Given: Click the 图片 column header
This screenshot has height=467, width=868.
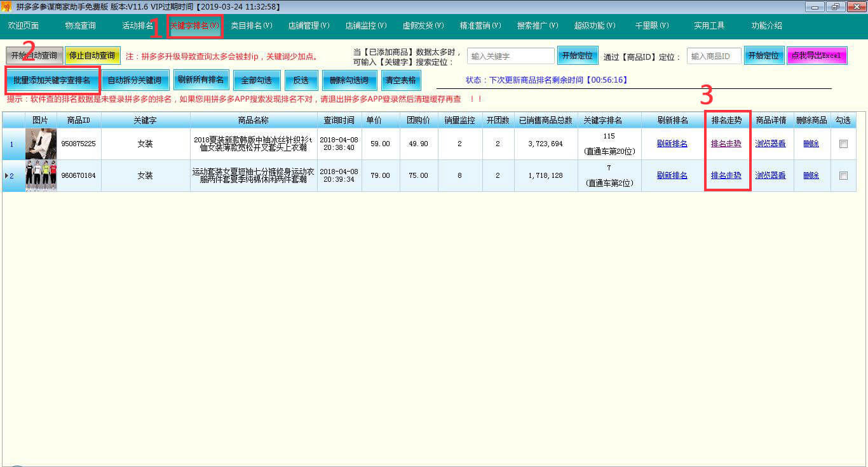Looking at the screenshot, I should click(41, 120).
